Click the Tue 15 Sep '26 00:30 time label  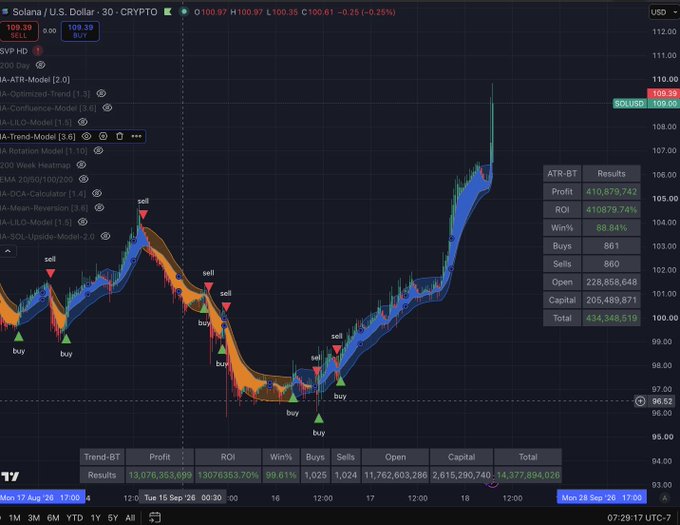click(x=183, y=497)
